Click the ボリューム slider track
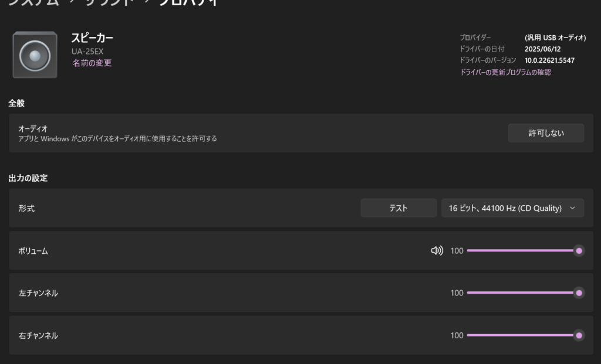This screenshot has height=364, width=601. (x=524, y=251)
